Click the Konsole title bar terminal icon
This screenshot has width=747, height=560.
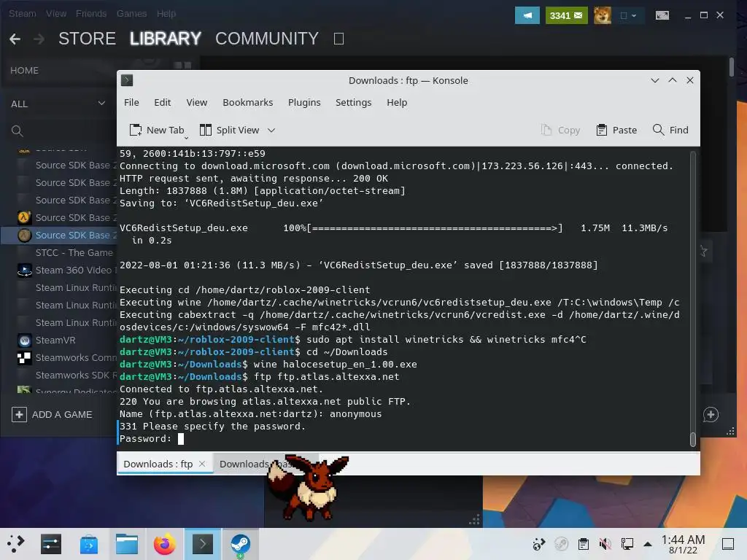[127, 80]
